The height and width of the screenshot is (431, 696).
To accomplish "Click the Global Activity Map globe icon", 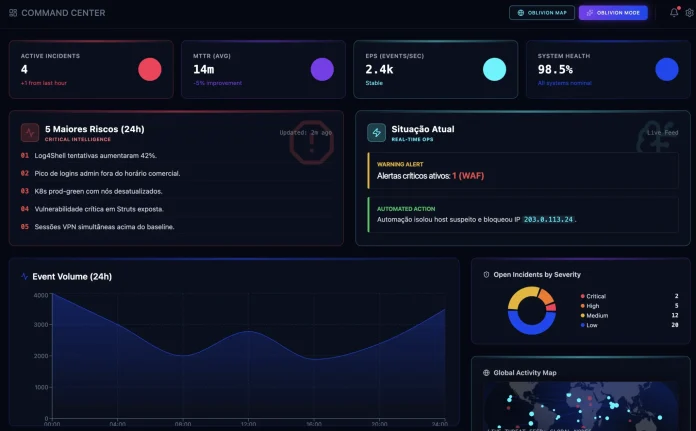I will (x=486, y=373).
